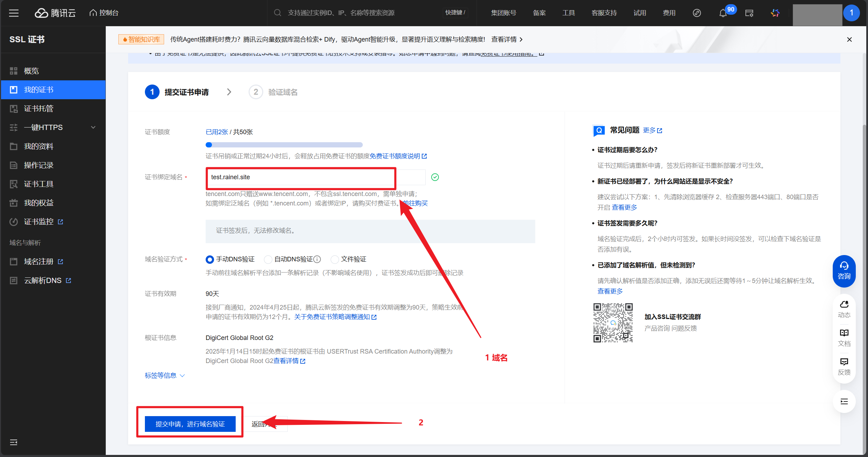This screenshot has height=457, width=868.
Task: Open 查看更多 under 已添加了域名解析值
Action: pyautogui.click(x=610, y=291)
